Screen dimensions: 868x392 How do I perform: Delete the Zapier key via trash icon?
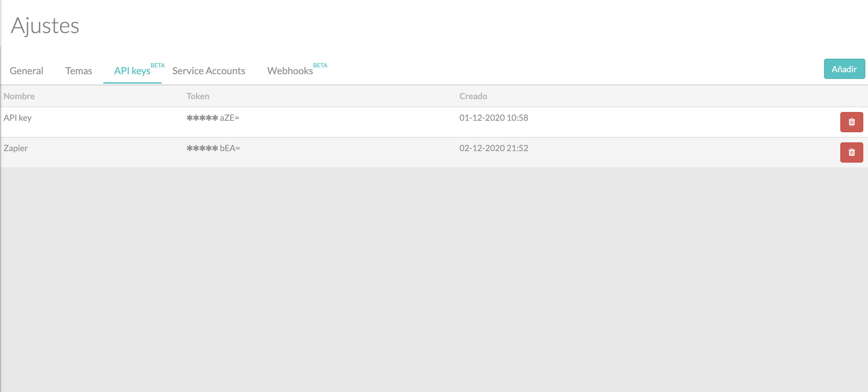point(851,152)
